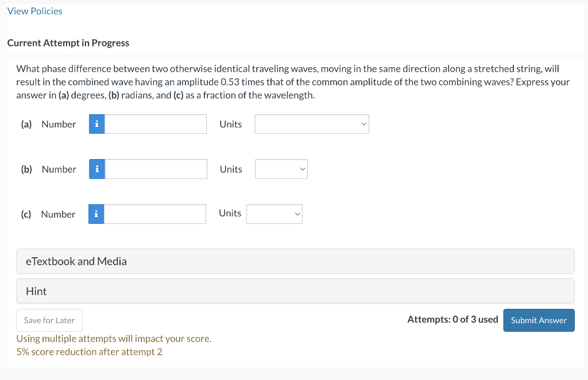
Task: Expand the eTextbook and Media section
Action: tap(295, 261)
